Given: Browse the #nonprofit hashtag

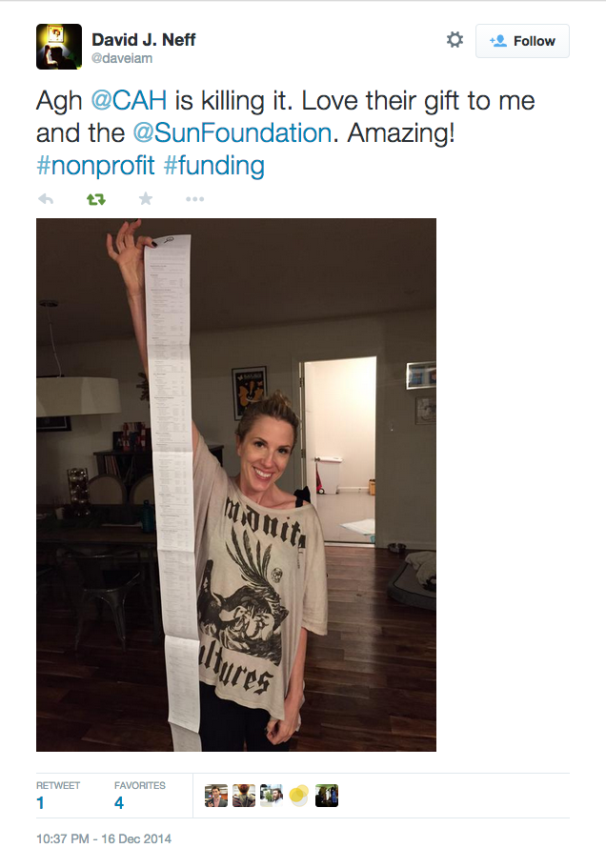Looking at the screenshot, I should (95, 165).
